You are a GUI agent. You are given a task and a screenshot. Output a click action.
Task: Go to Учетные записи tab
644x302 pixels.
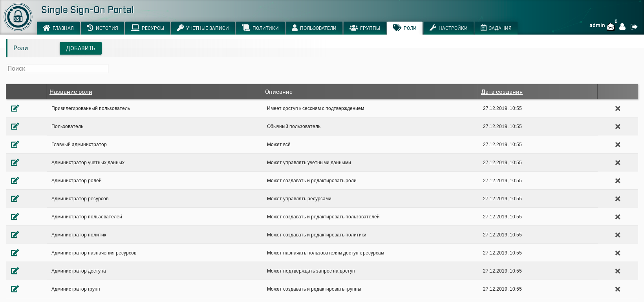pos(203,28)
